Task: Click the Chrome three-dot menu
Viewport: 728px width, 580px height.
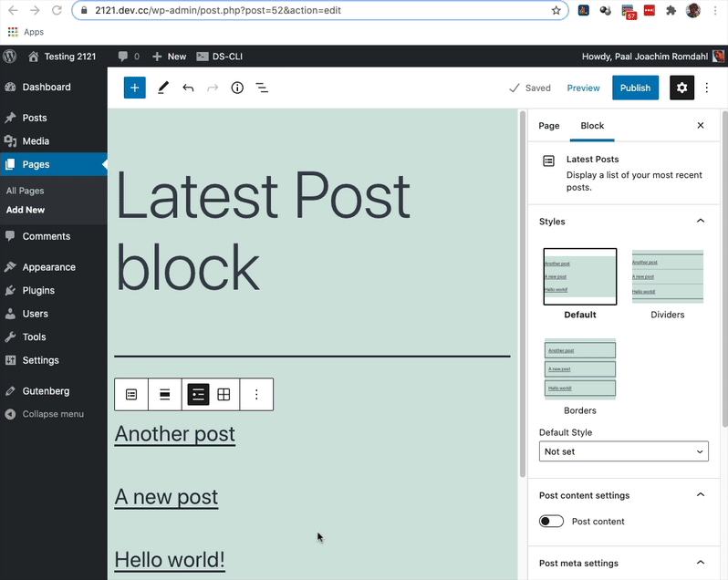Action: click(x=715, y=10)
